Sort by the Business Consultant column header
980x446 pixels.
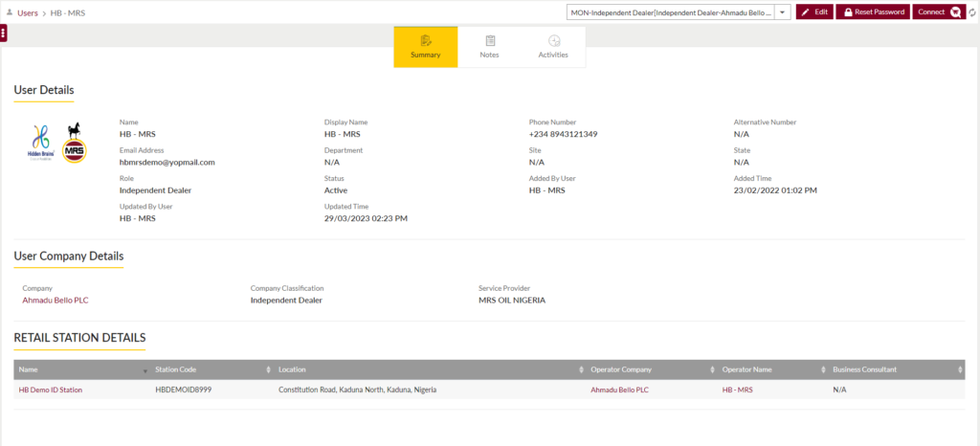(897, 369)
